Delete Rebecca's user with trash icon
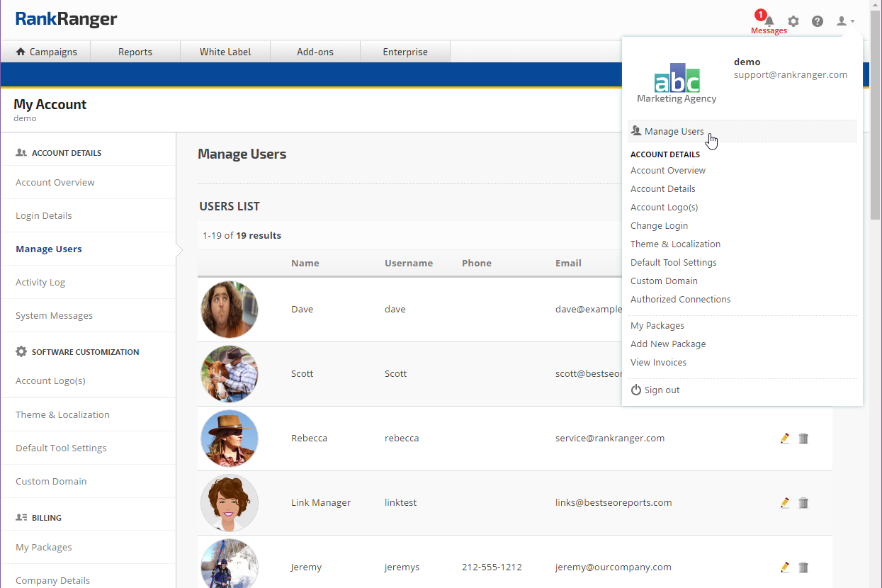 [x=803, y=439]
